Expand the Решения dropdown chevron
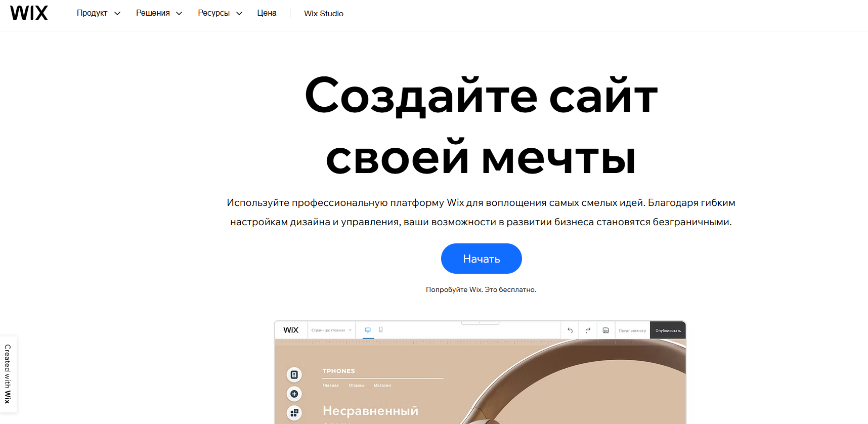Viewport: 868px width, 424px height. tap(179, 14)
